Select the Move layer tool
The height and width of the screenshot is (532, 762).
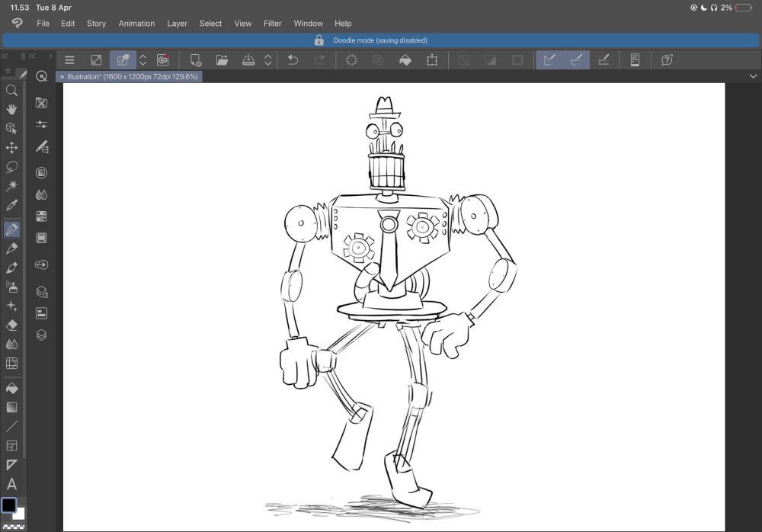pos(11,147)
